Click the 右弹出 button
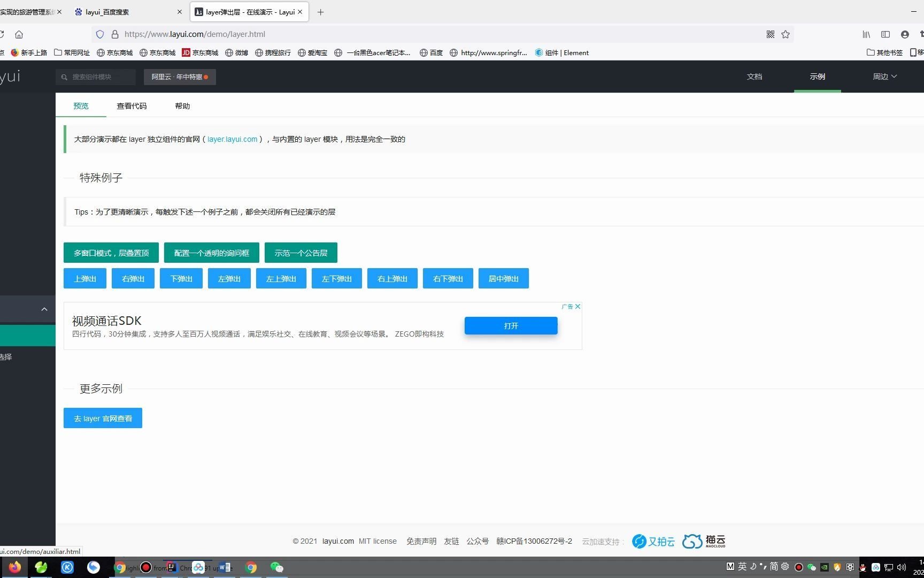924x578 pixels. pos(133,278)
